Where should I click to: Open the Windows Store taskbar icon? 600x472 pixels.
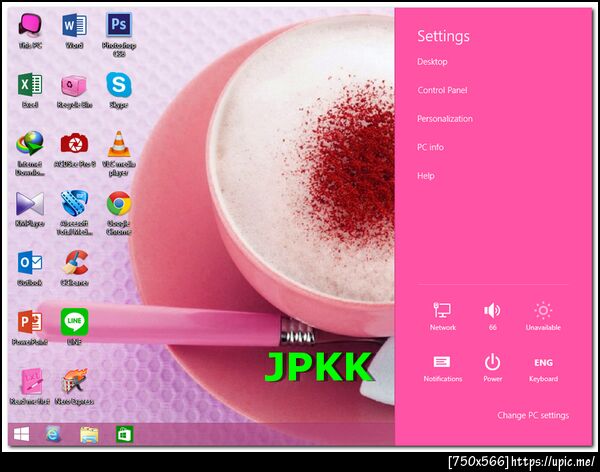point(125,434)
